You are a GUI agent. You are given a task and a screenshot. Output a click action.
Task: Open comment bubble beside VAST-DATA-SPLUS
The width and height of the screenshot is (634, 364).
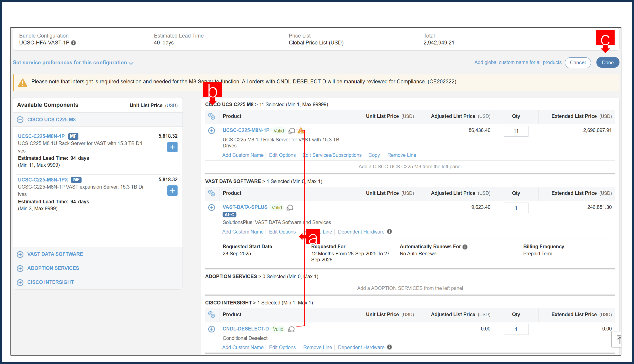290,207
